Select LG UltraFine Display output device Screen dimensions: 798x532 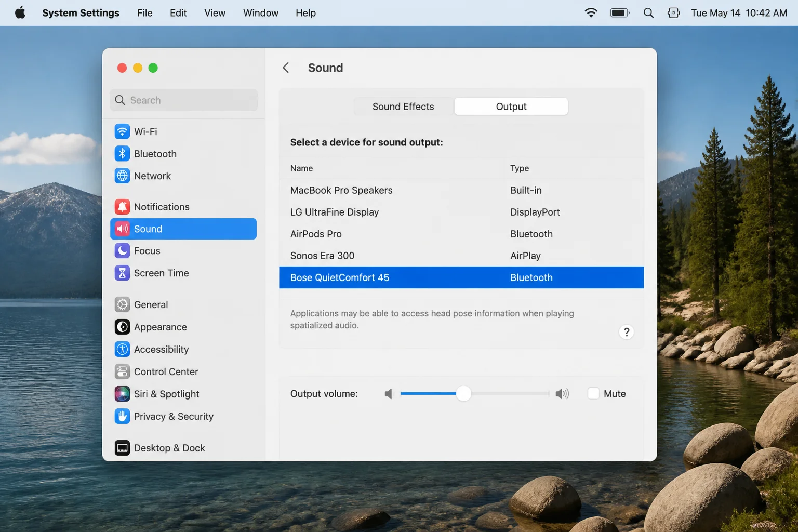[461, 212]
